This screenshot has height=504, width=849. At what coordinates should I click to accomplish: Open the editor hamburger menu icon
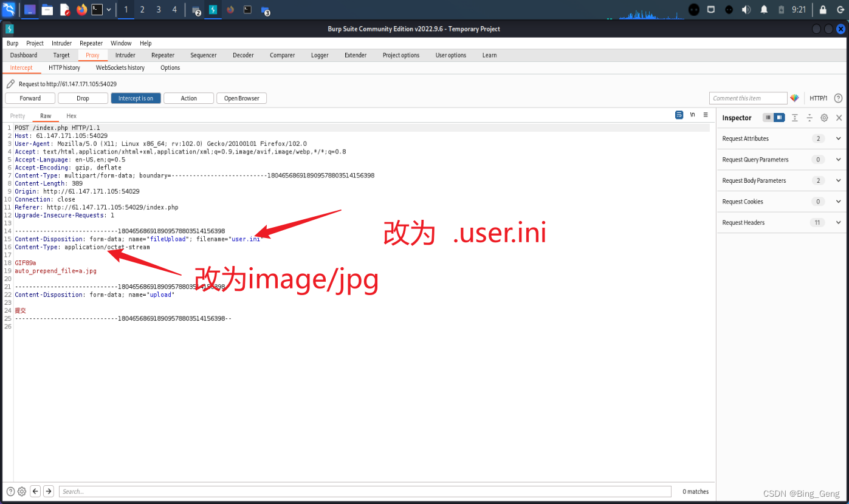706,115
